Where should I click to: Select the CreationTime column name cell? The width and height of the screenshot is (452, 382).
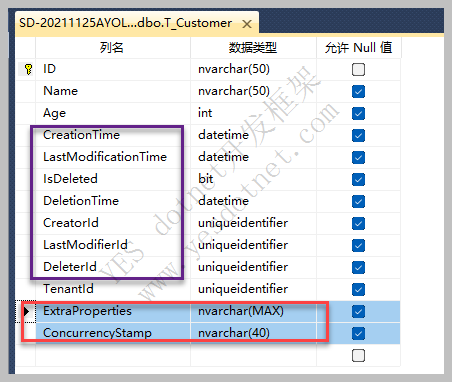[113, 135]
